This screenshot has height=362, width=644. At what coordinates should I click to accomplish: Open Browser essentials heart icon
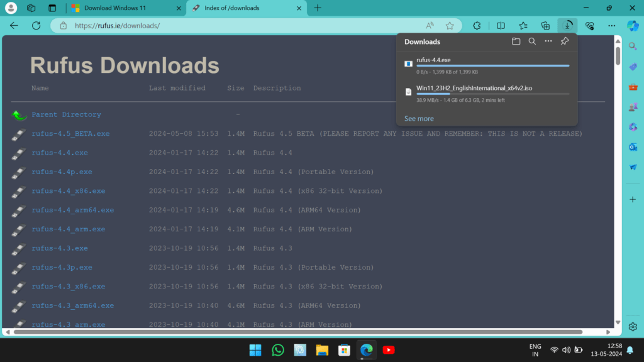(x=590, y=25)
